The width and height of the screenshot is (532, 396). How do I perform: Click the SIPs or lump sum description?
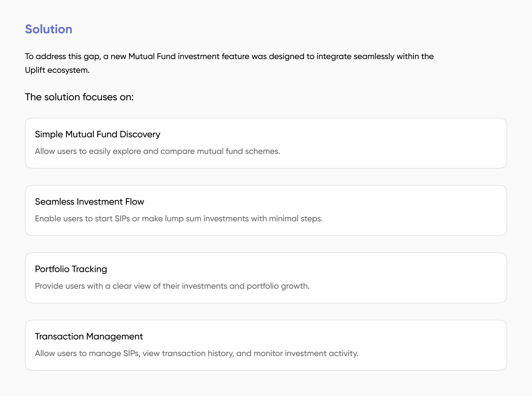coord(179,219)
